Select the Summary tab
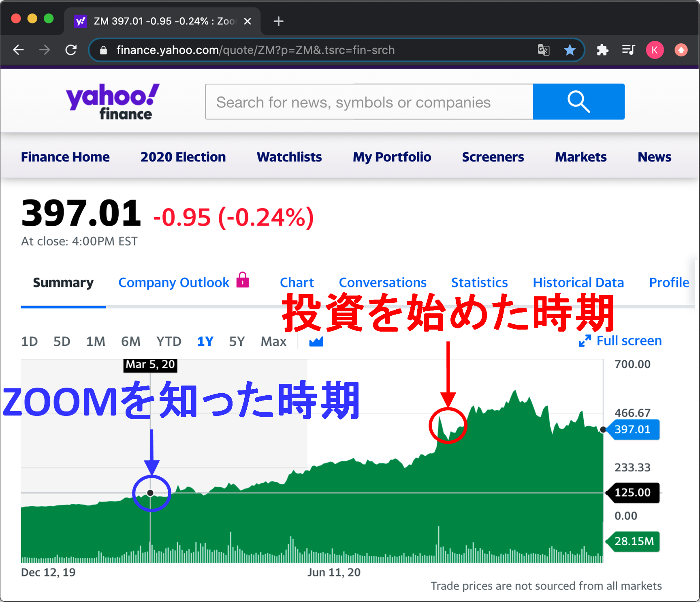The height and width of the screenshot is (602, 700). (x=63, y=283)
